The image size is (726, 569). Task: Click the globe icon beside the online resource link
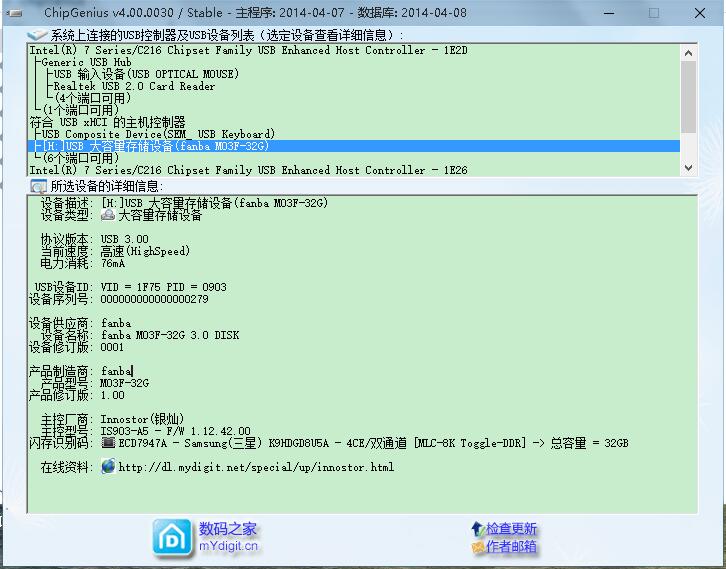coord(108,466)
